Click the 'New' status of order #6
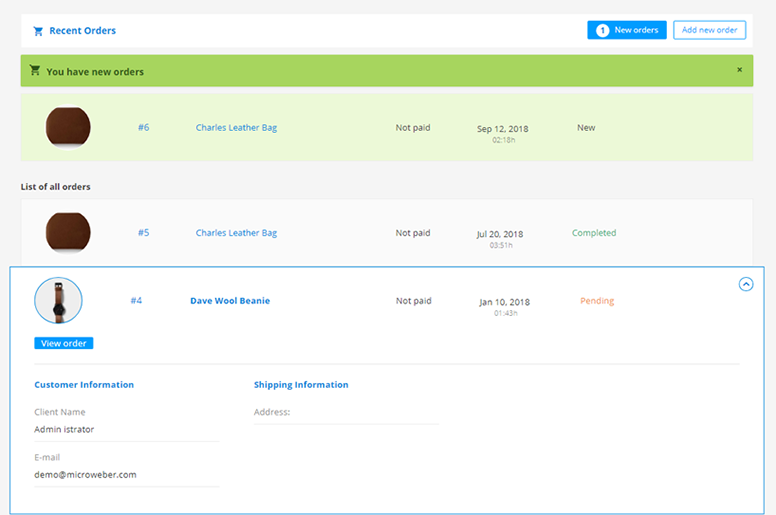The image size is (776, 515). (586, 128)
